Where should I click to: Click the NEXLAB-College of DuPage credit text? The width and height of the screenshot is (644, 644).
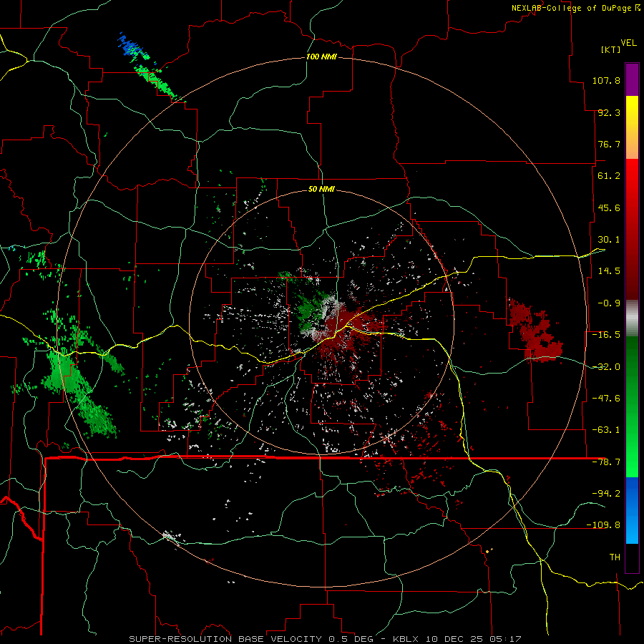[571, 8]
